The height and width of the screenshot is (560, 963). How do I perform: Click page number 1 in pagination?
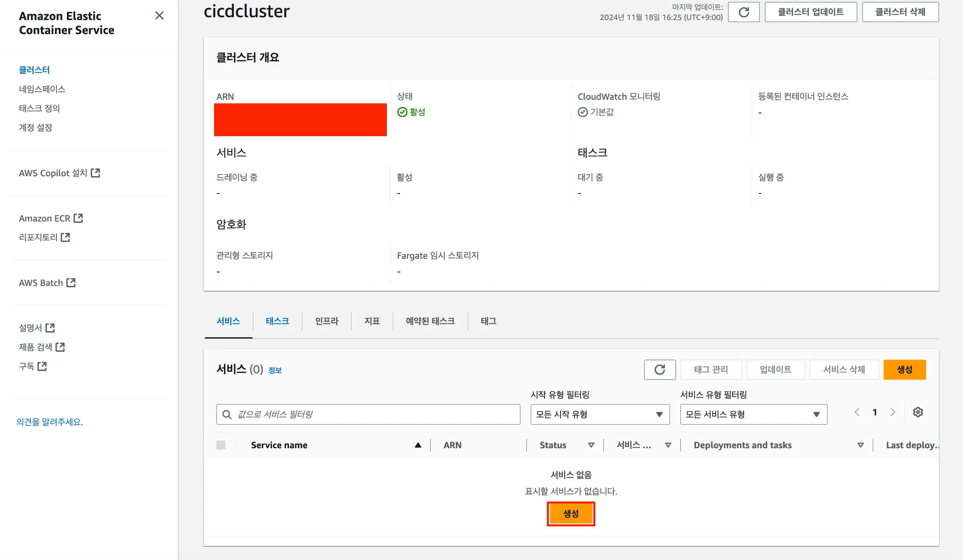(x=875, y=412)
